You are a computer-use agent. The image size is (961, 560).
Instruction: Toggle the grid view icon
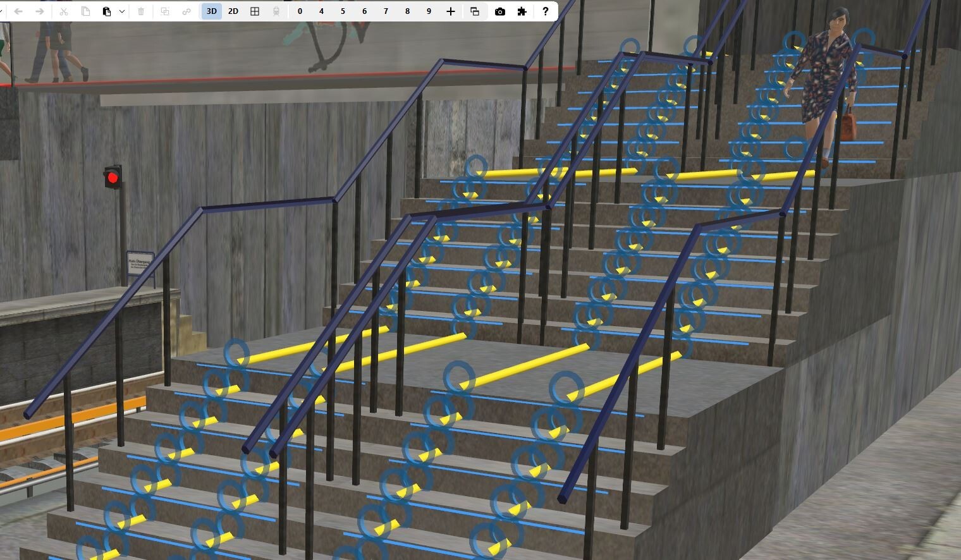tap(255, 11)
